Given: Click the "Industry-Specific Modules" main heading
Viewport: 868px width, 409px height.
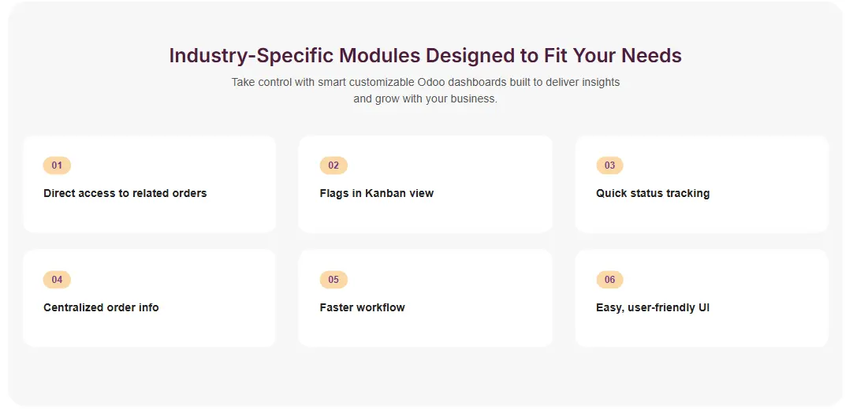Looking at the screenshot, I should coord(425,56).
